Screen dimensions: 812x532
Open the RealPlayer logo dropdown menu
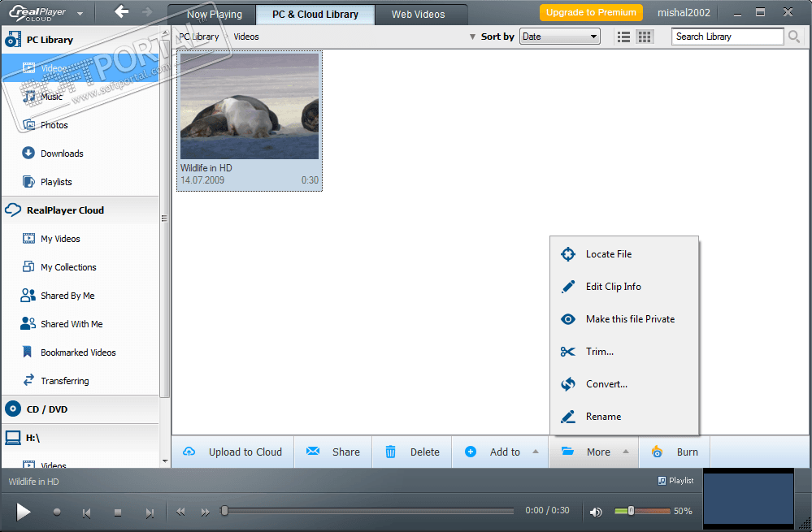80,14
